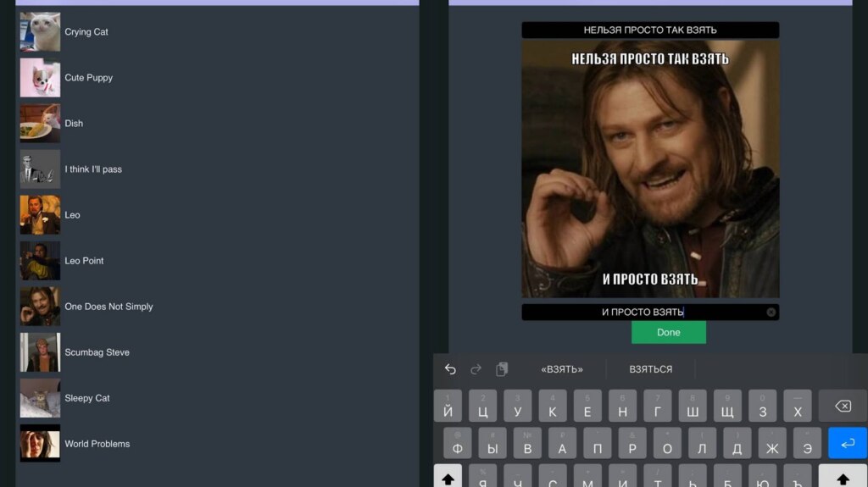Tap the Ф key
Viewport: 868px width, 487px height.
point(458,443)
